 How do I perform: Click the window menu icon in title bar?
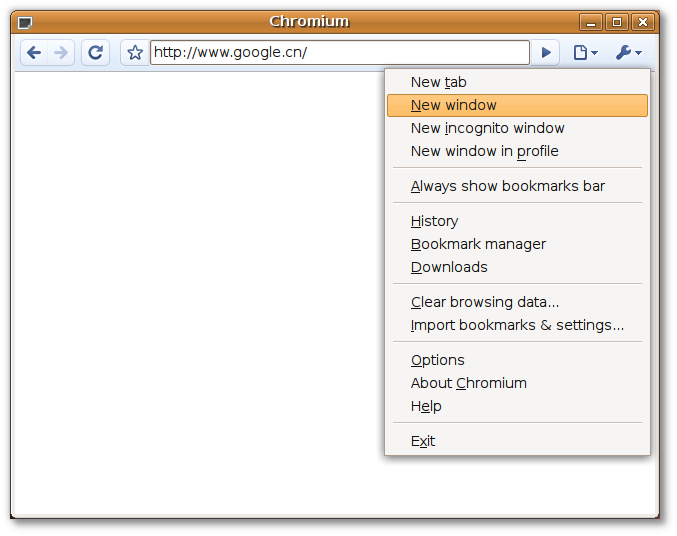(x=25, y=22)
